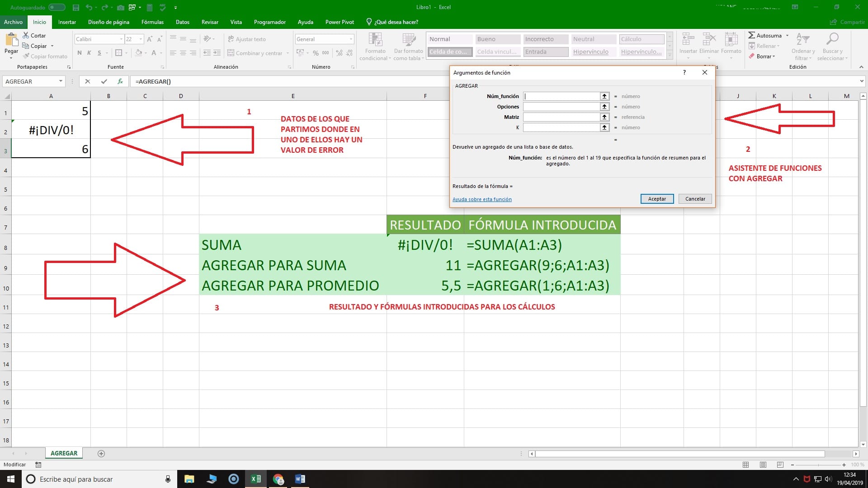Click the Insert Function fx icon
Viewport: 868px width, 488px height.
[120, 81]
